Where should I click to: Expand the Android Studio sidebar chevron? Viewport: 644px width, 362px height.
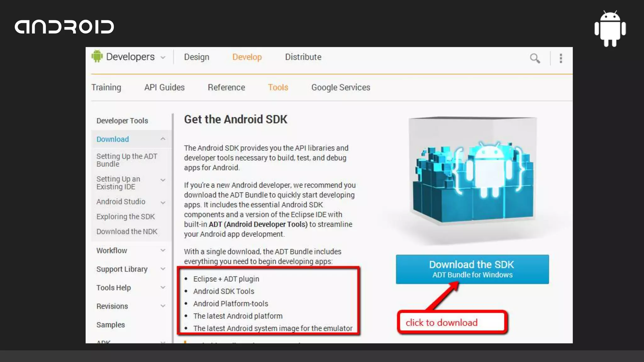[163, 203]
